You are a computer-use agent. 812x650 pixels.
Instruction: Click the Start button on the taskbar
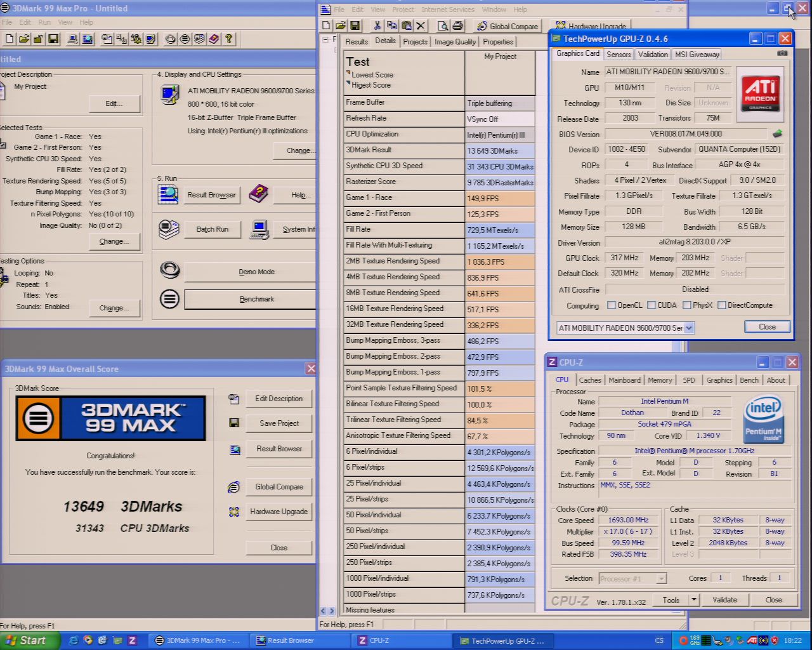pos(27,640)
